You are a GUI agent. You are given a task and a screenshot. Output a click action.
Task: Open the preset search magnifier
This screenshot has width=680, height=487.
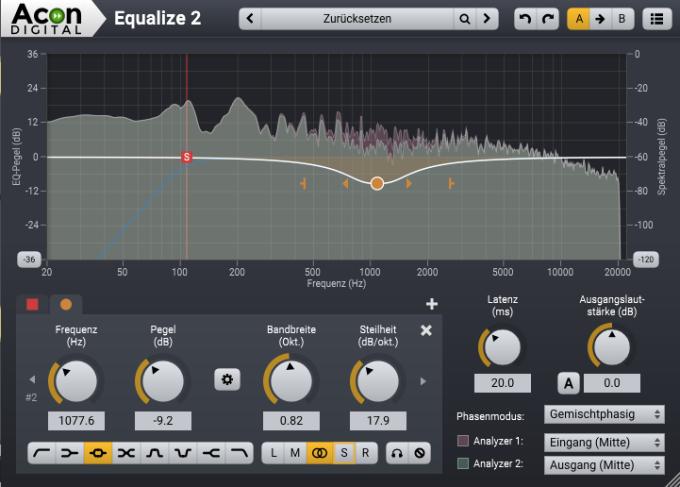(x=464, y=19)
